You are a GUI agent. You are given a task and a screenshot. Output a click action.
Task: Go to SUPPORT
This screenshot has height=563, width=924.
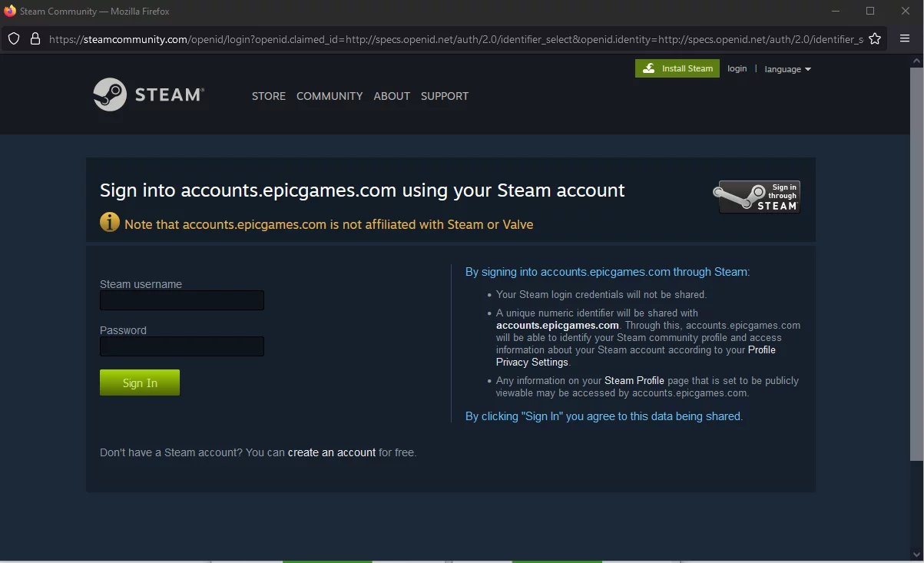445,96
